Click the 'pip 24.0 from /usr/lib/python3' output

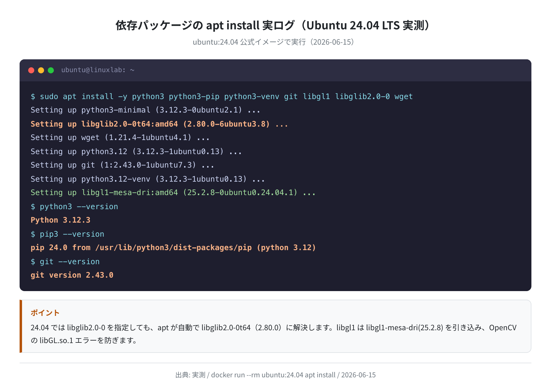click(173, 248)
